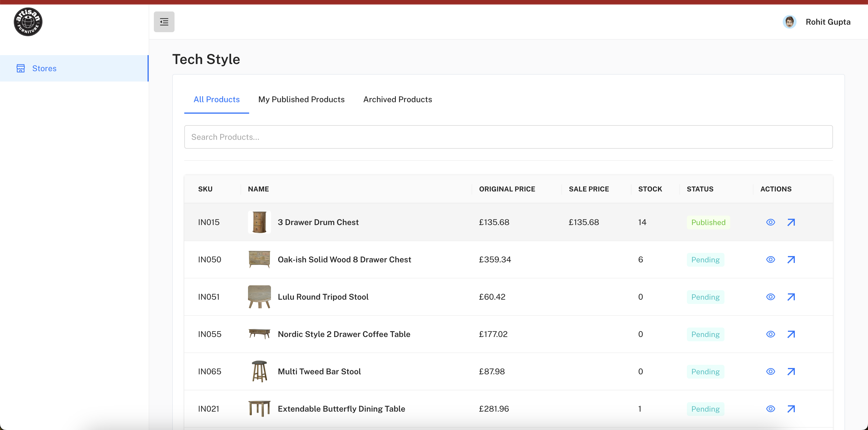Focus the Search Products input field
Viewport: 868px width, 430px height.
click(508, 137)
